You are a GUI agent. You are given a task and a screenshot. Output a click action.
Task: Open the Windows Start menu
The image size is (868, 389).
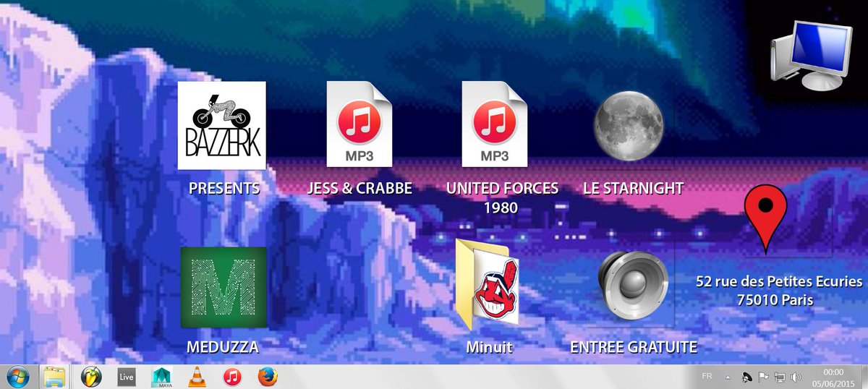pyautogui.click(x=18, y=377)
